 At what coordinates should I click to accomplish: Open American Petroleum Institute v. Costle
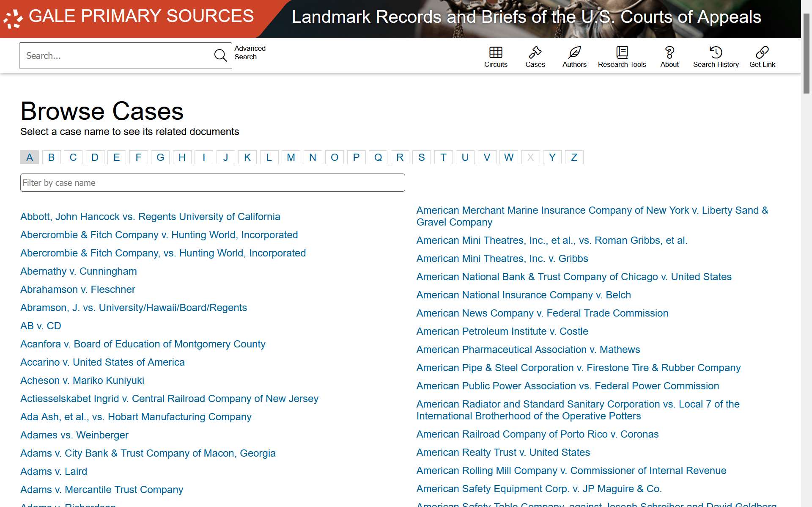pos(502,331)
